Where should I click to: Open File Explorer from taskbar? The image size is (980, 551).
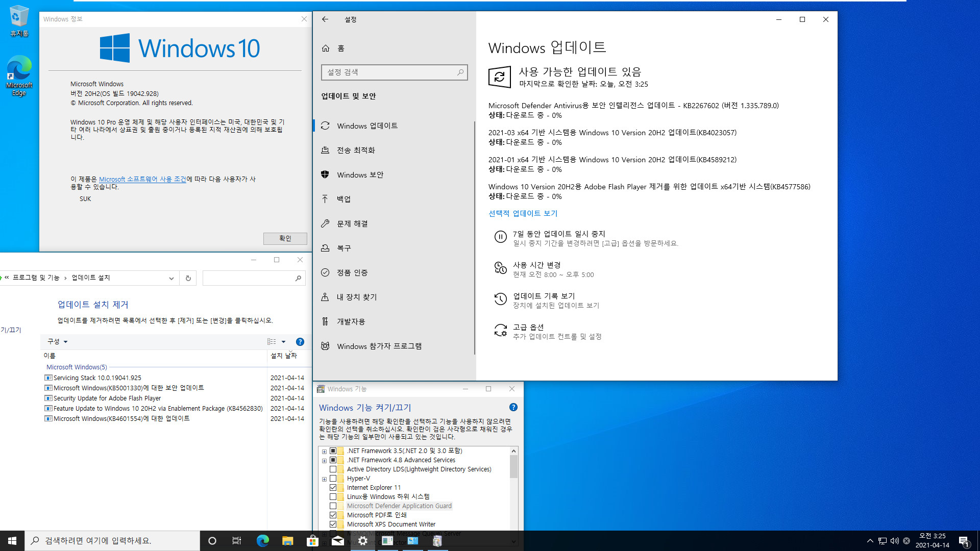pos(287,541)
